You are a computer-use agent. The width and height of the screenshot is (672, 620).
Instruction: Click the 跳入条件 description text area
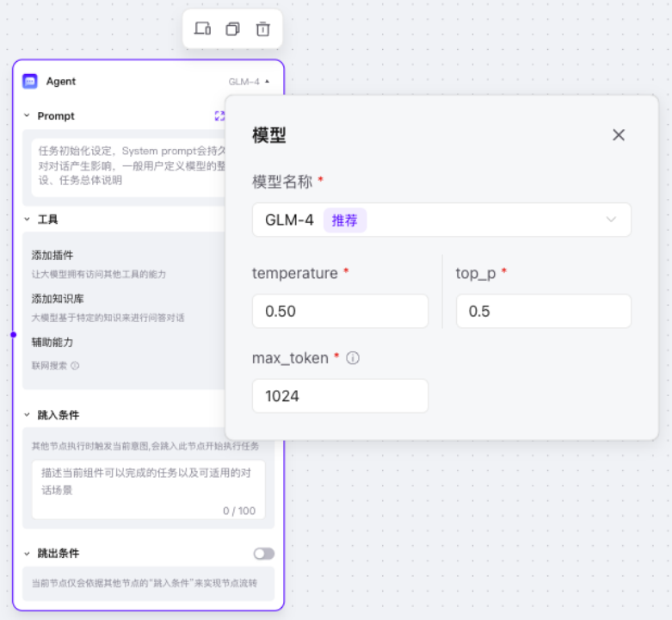pos(148,490)
